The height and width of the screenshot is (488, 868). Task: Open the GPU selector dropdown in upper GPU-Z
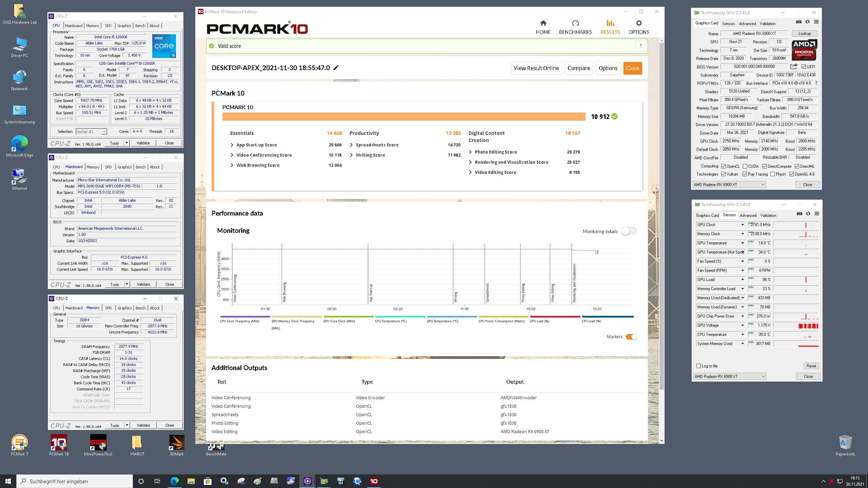(729, 185)
